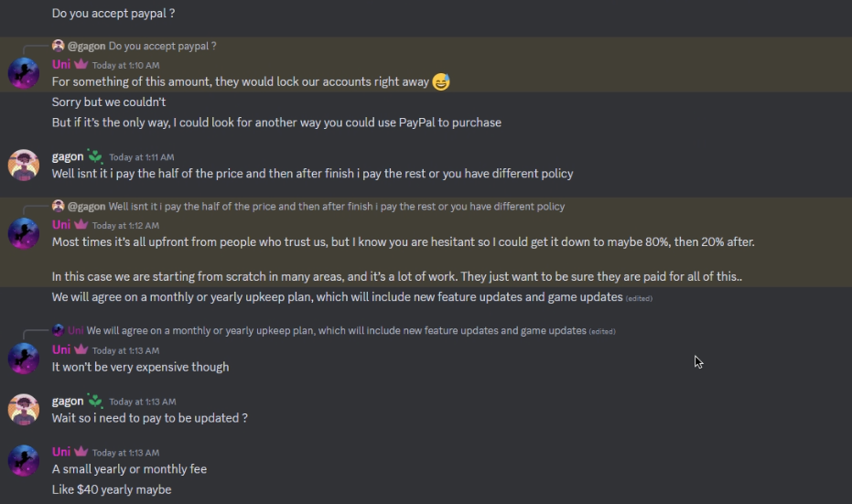
Task: Click gagon's avatar on the 1:11 AM message
Action: click(23, 165)
